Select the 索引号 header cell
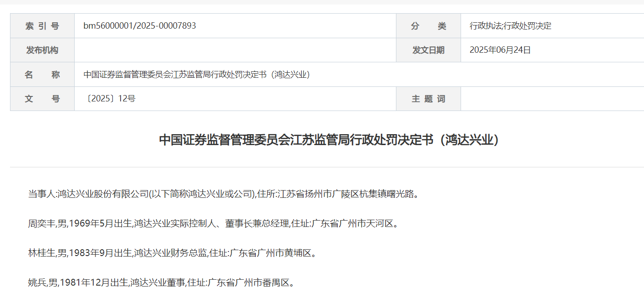 coord(42,26)
